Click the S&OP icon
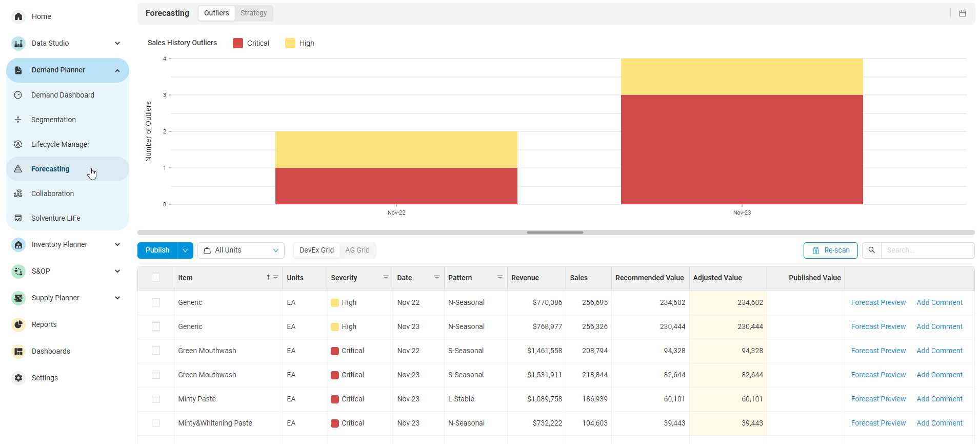Screen dimensions: 980x444 tap(18, 271)
